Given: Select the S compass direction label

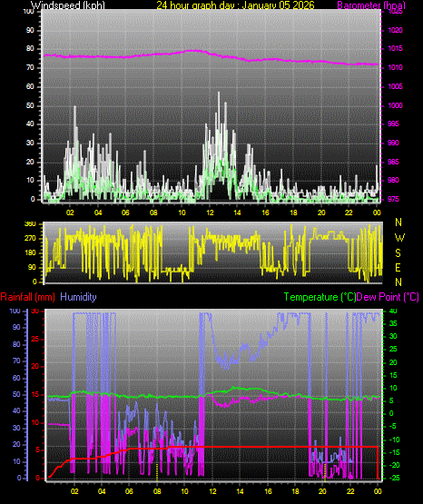Looking at the screenshot, I should pyautogui.click(x=398, y=253).
